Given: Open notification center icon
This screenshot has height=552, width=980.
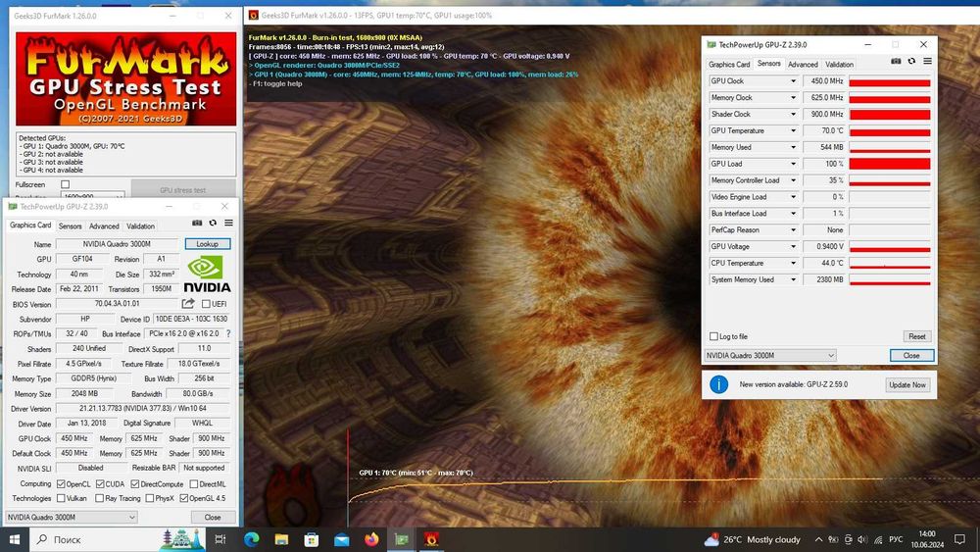Looking at the screenshot, I should (x=960, y=539).
